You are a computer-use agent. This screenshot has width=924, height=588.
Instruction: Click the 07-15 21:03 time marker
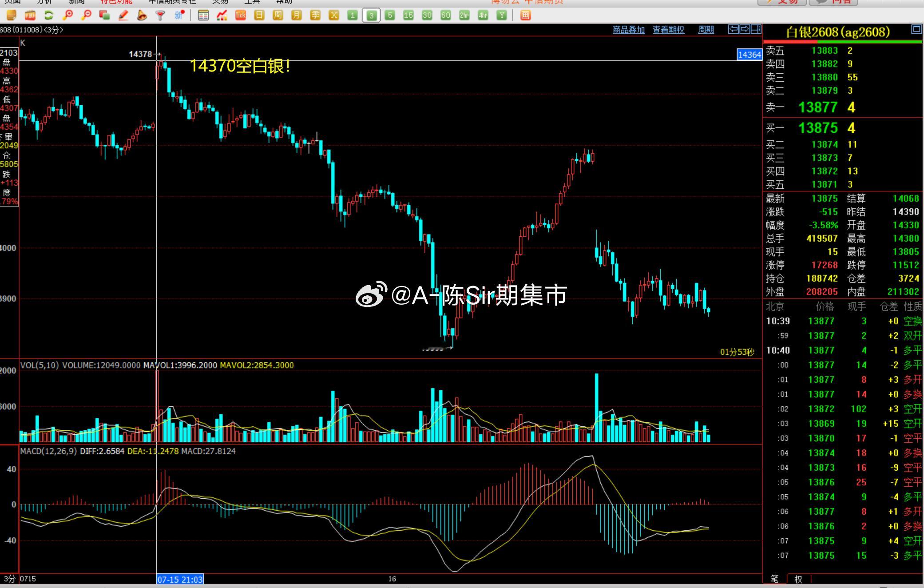point(180,579)
